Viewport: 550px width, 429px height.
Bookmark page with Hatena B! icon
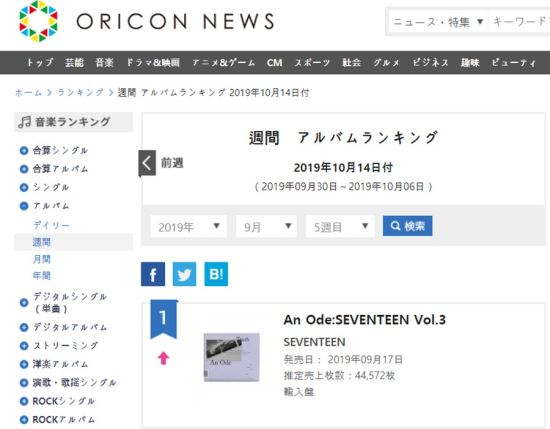(x=216, y=274)
